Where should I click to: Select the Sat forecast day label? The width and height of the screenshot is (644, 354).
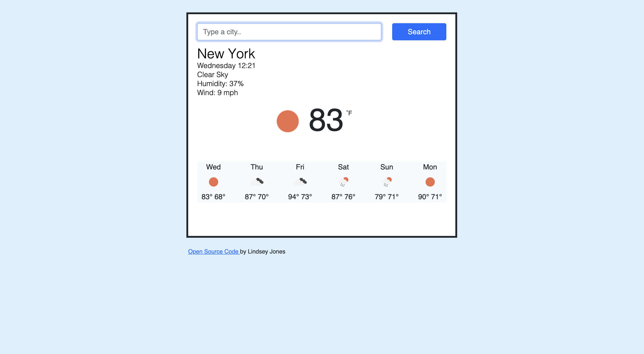click(x=343, y=167)
